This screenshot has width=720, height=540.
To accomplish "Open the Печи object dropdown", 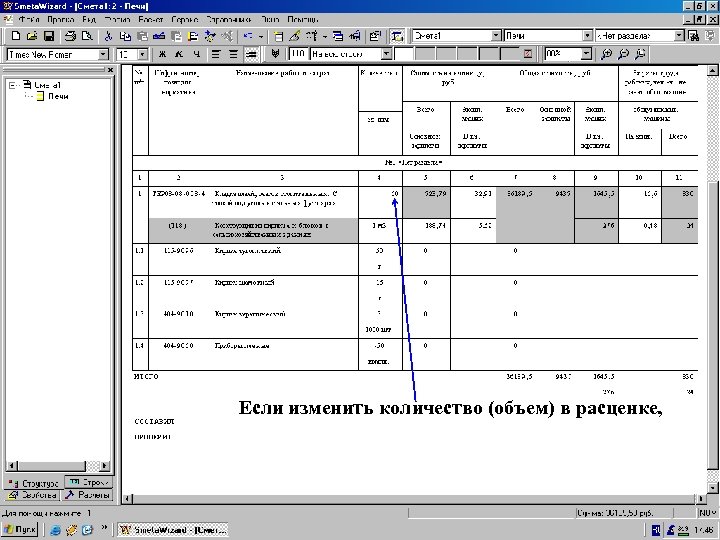I will [x=586, y=35].
